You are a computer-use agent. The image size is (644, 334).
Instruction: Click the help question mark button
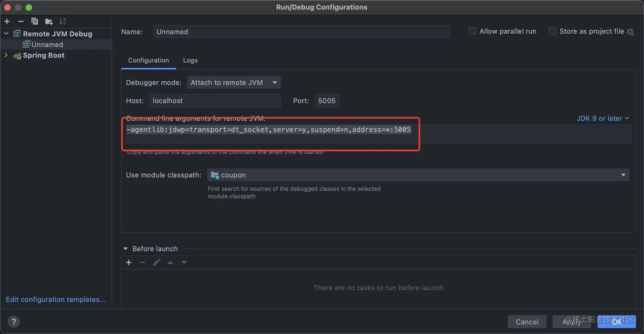pos(14,322)
